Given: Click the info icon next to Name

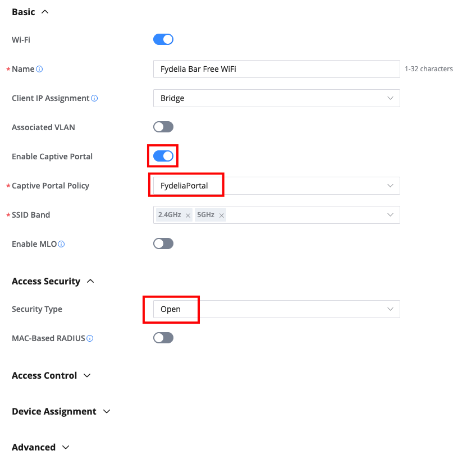Looking at the screenshot, I should (39, 69).
